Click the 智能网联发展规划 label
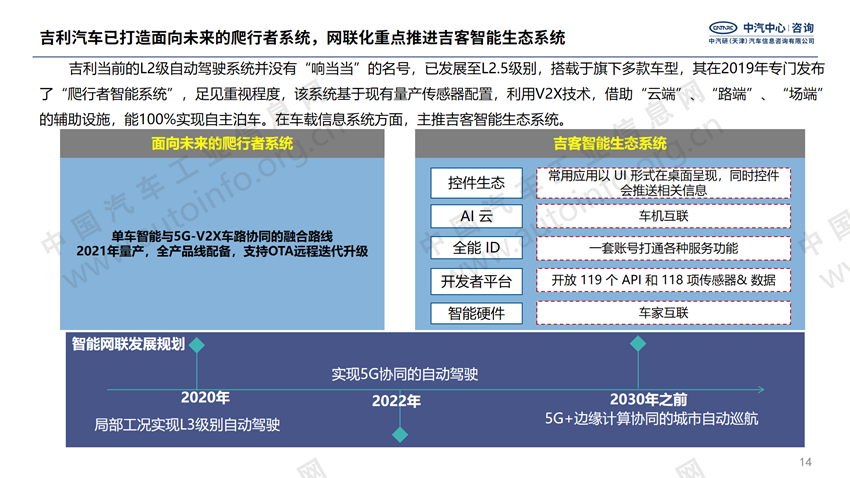 click(128, 344)
